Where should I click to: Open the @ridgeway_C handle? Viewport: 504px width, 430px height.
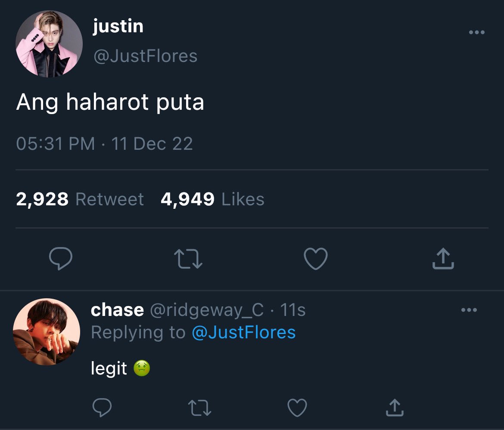click(x=207, y=310)
